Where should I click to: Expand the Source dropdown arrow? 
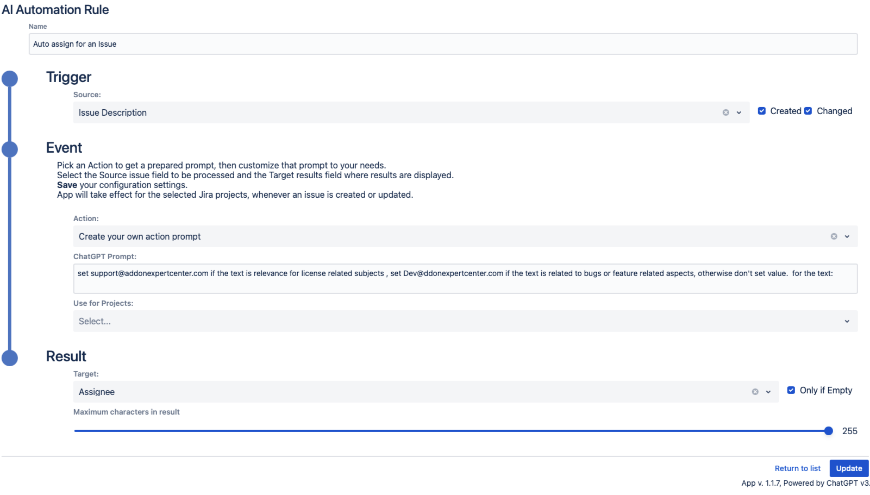739,113
